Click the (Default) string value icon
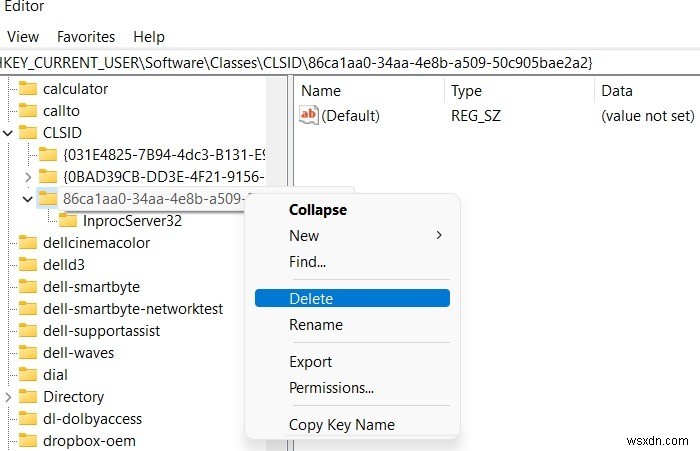 coord(309,116)
